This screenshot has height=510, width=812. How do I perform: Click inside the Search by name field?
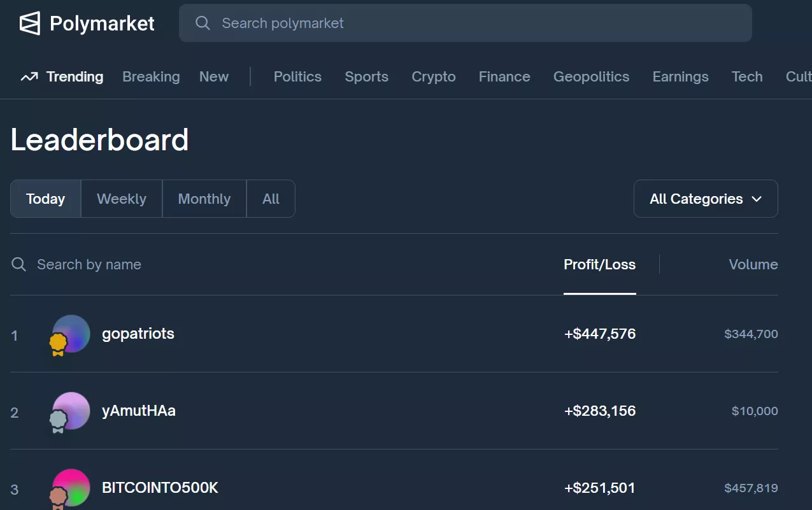(89, 264)
